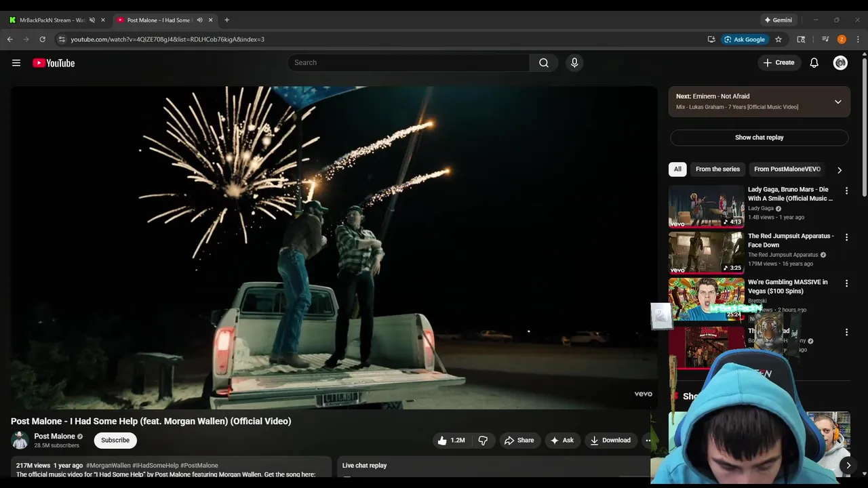Show chat replay
The width and height of the screenshot is (868, 488).
(759, 138)
